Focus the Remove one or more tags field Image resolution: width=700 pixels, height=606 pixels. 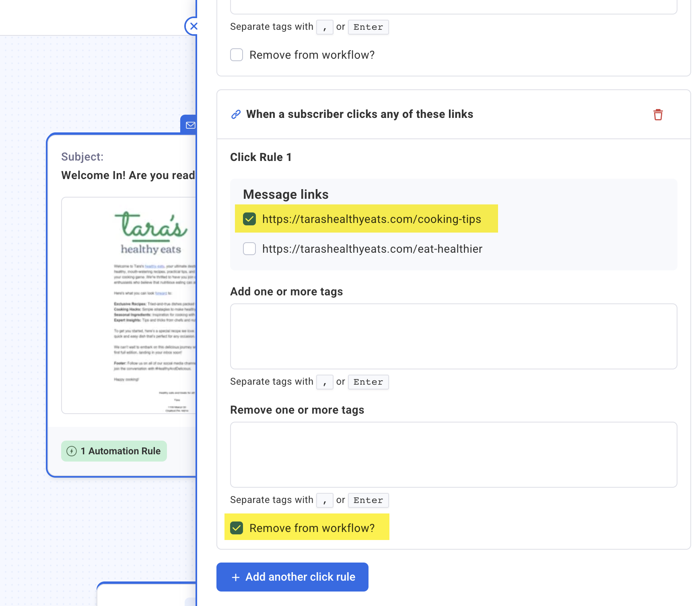(453, 454)
